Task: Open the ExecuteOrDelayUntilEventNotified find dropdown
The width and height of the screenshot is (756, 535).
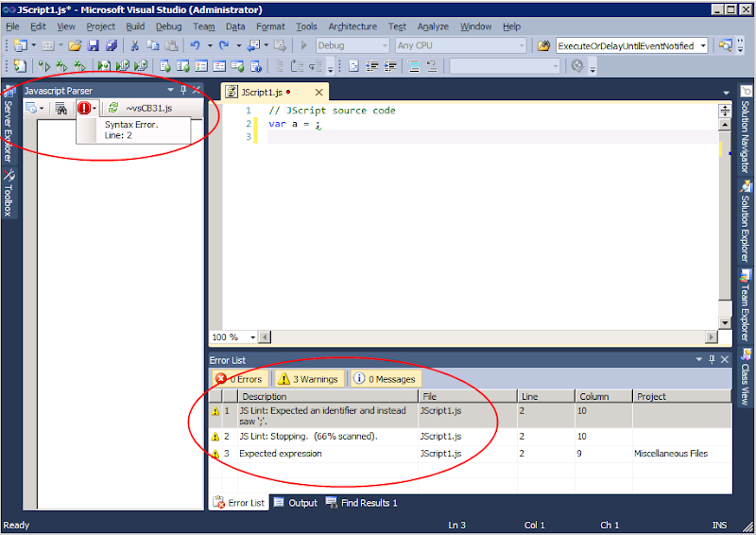Action: (x=703, y=45)
